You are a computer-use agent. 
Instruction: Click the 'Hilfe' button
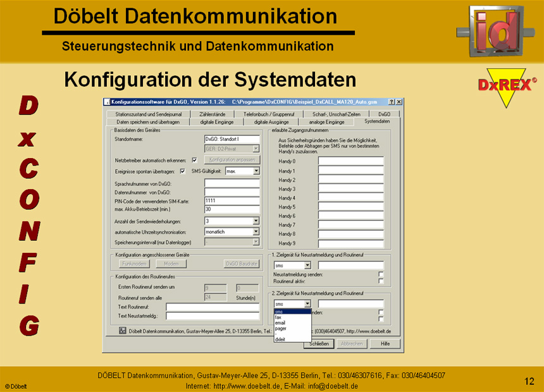(x=385, y=344)
